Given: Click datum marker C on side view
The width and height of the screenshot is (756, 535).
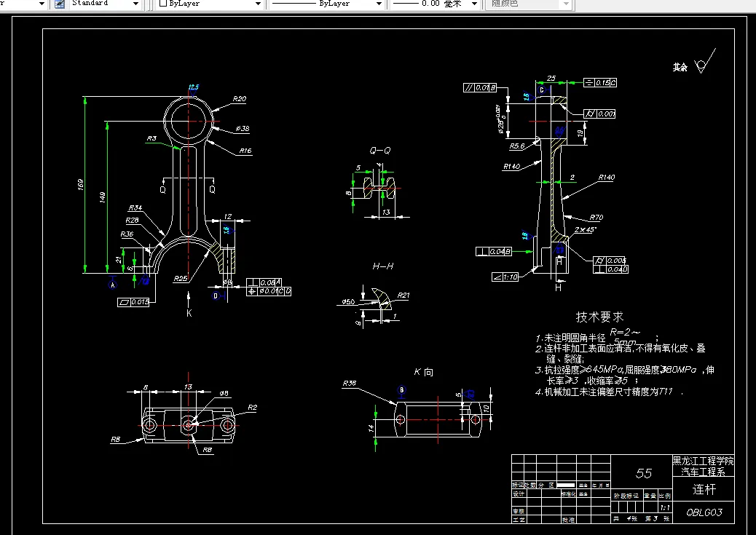Looking at the screenshot, I should pyautogui.click(x=541, y=90).
